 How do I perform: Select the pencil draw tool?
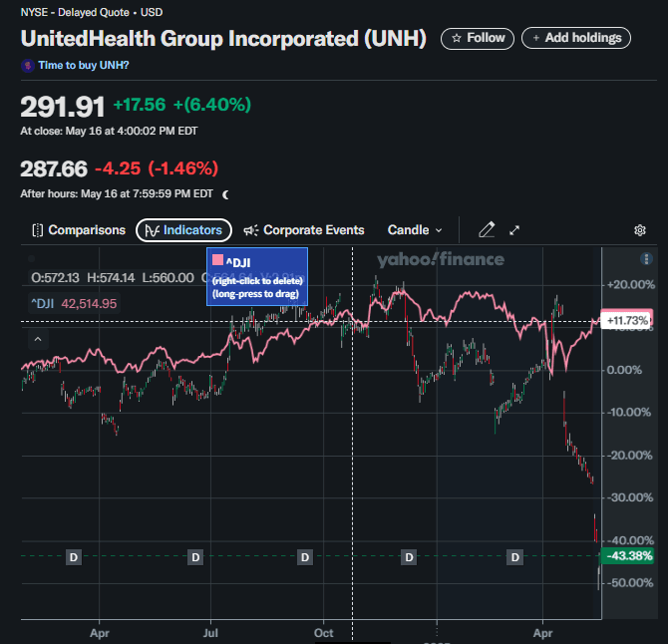click(487, 230)
